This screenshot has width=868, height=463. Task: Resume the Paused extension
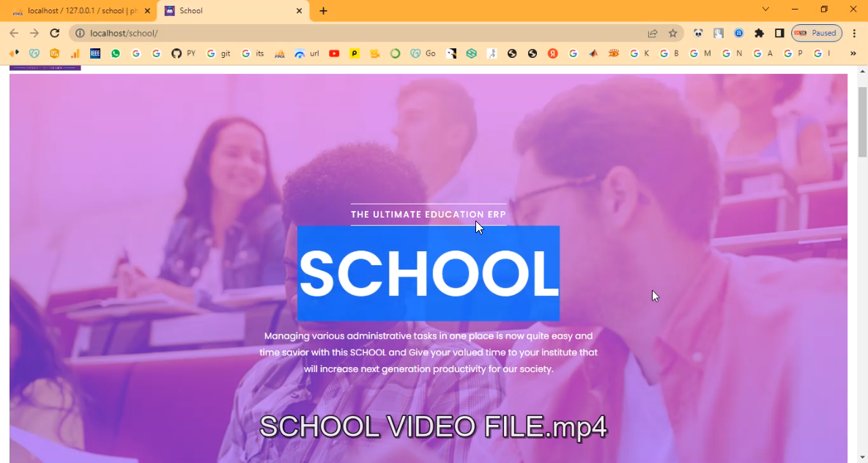click(816, 33)
